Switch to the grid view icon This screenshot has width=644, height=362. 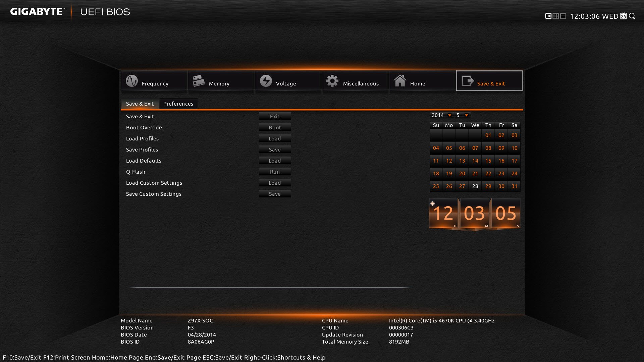pos(556,16)
